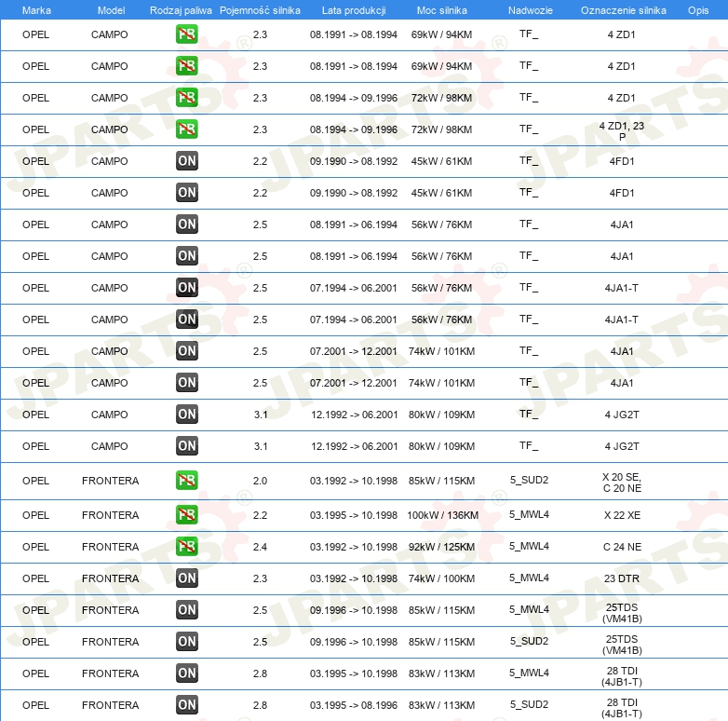Click '03.1995 -> 10.1998' in the 100kW row
The width and height of the screenshot is (728, 721).
click(x=354, y=515)
